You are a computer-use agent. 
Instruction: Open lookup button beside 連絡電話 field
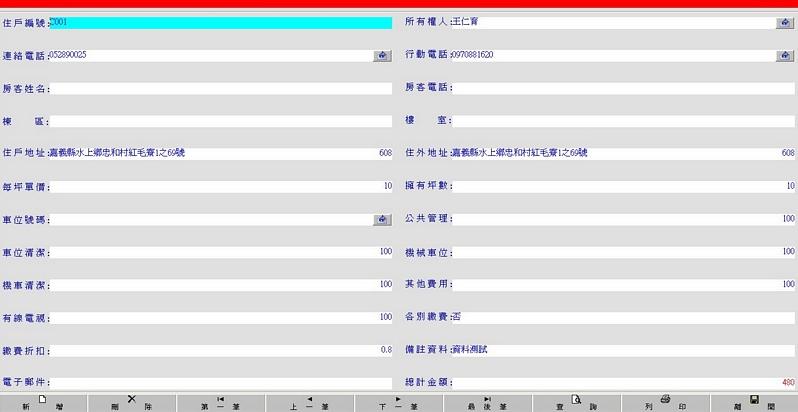382,55
